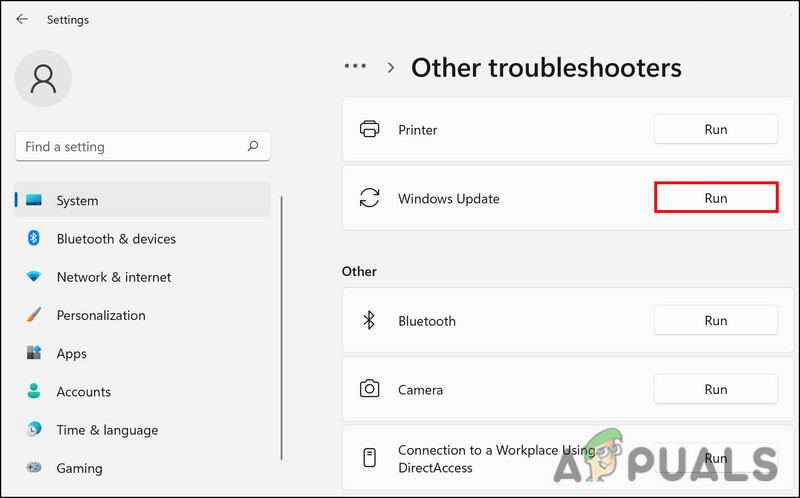Click the Bluetooth troubleshooter icon
Viewport: 800px width, 498px height.
tap(369, 321)
